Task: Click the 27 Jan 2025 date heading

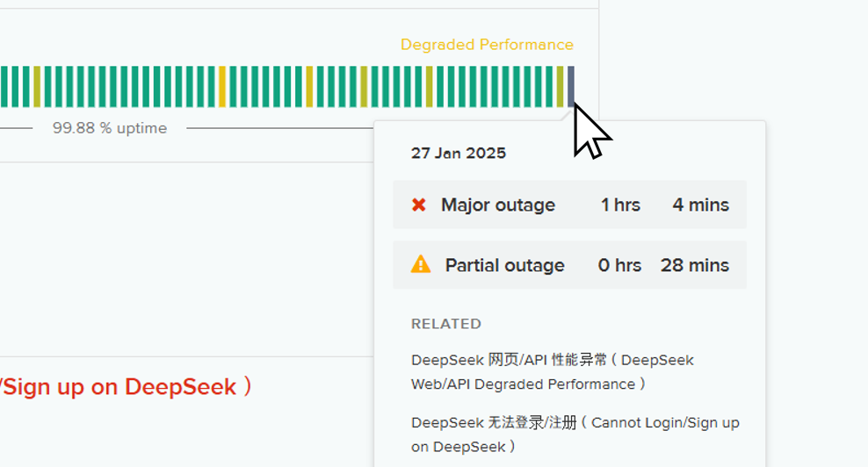Action: tap(459, 154)
